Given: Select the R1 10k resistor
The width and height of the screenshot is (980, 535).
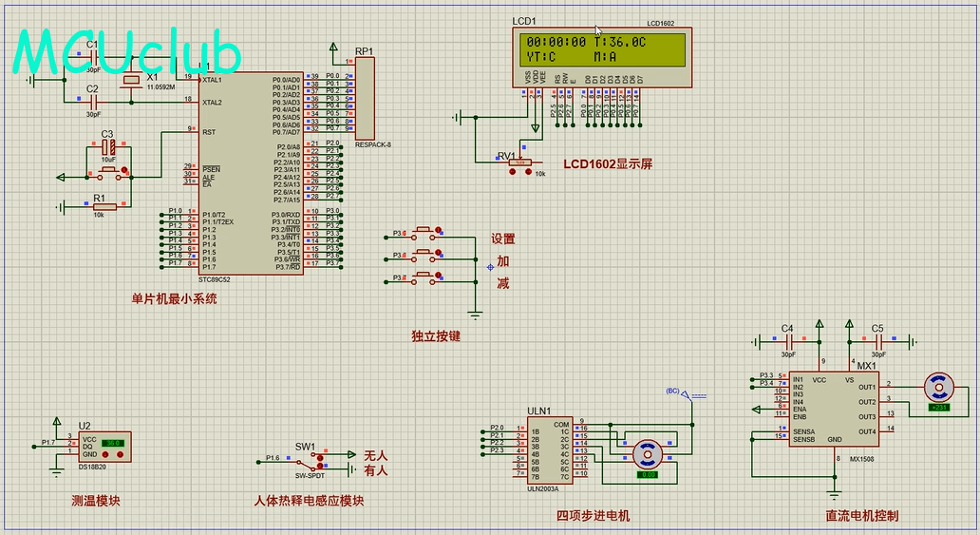Looking at the screenshot, I should click(104, 206).
